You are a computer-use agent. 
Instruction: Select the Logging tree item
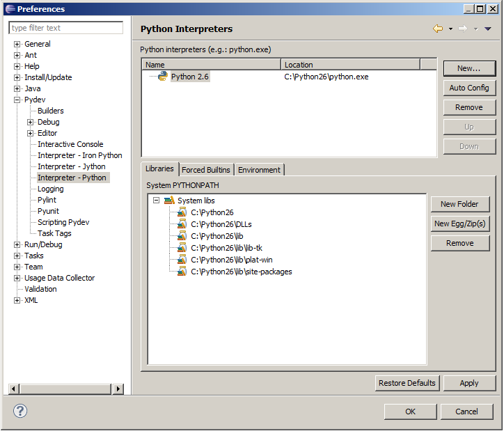[x=50, y=189]
